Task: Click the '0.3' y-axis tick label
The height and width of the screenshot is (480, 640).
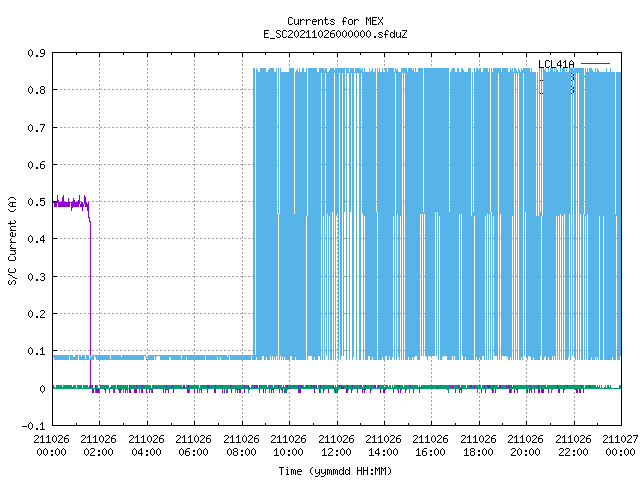Action: pyautogui.click(x=36, y=277)
